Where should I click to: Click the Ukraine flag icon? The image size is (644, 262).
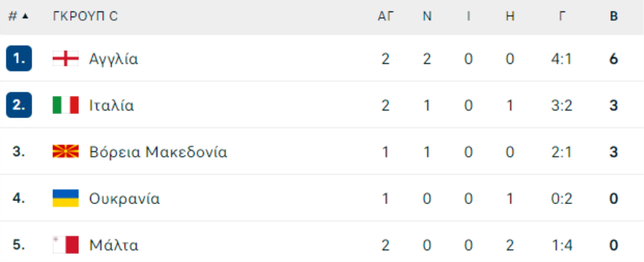(66, 198)
